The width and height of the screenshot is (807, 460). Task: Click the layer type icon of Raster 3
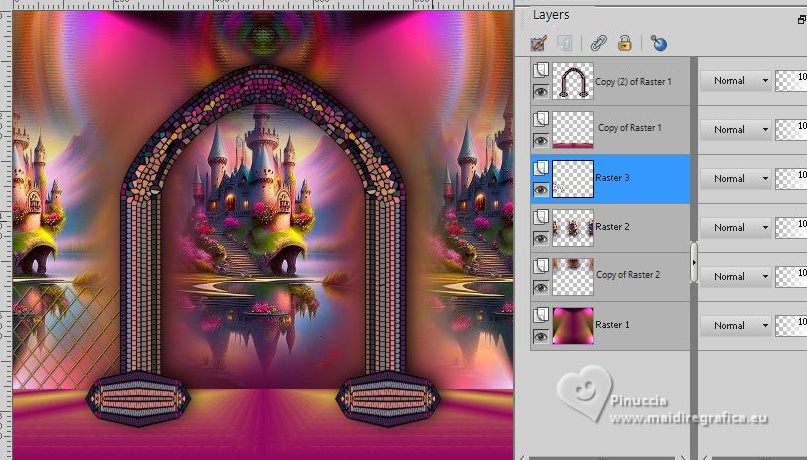540,168
